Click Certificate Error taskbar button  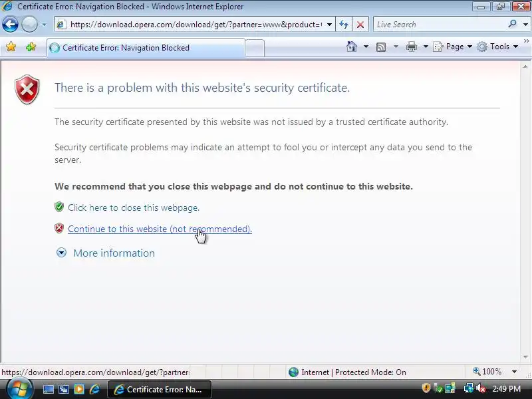160,389
